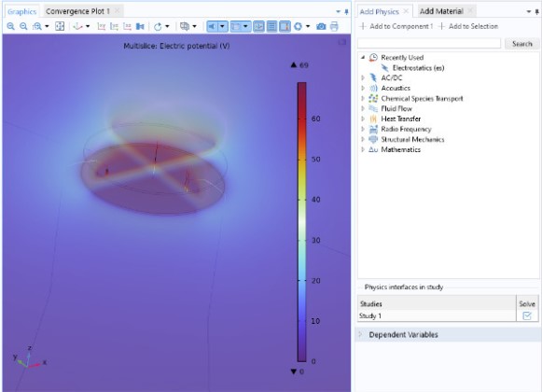Click the zoom in magnifier icon

point(10,26)
